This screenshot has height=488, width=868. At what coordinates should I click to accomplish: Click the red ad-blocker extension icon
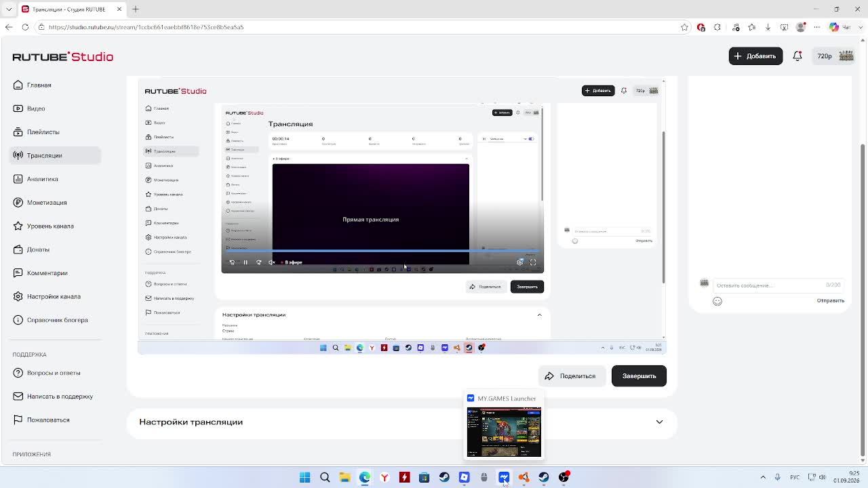tap(701, 27)
